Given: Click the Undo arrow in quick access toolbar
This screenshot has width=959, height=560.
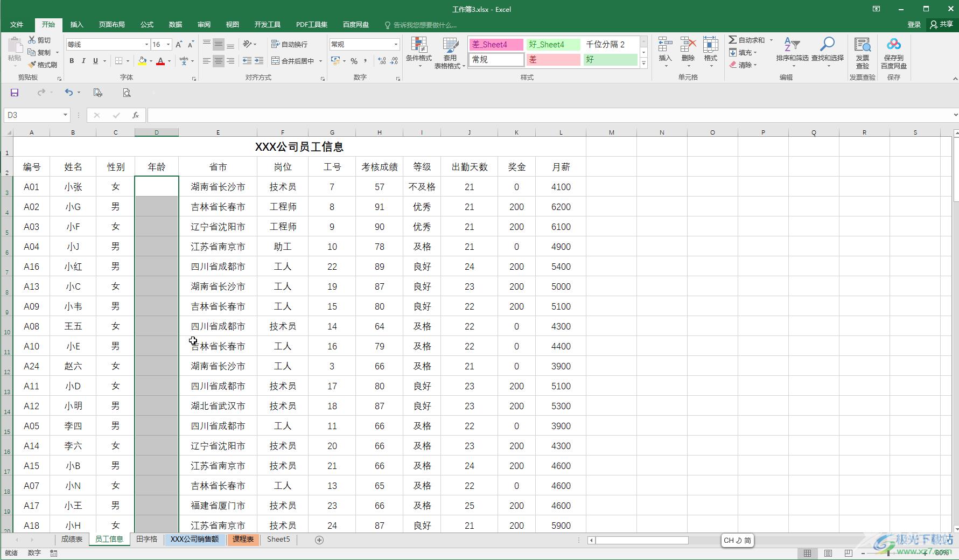Looking at the screenshot, I should click(x=68, y=93).
